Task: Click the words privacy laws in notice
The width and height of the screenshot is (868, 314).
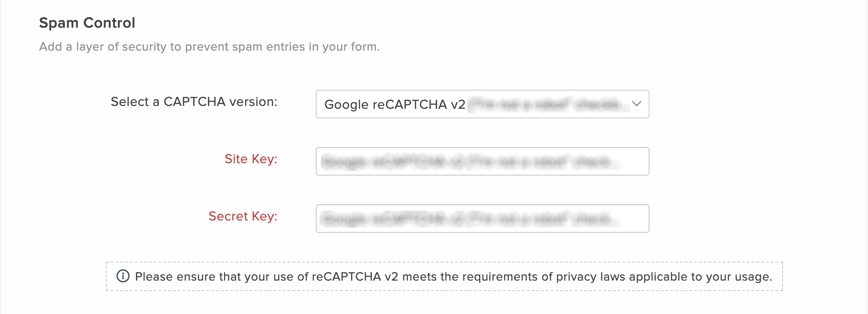Action: click(590, 277)
